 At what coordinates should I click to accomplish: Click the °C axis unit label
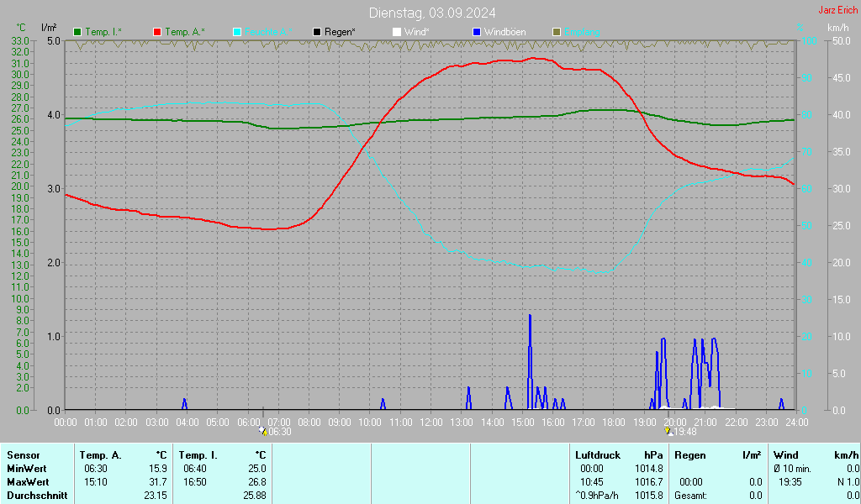coord(21,28)
